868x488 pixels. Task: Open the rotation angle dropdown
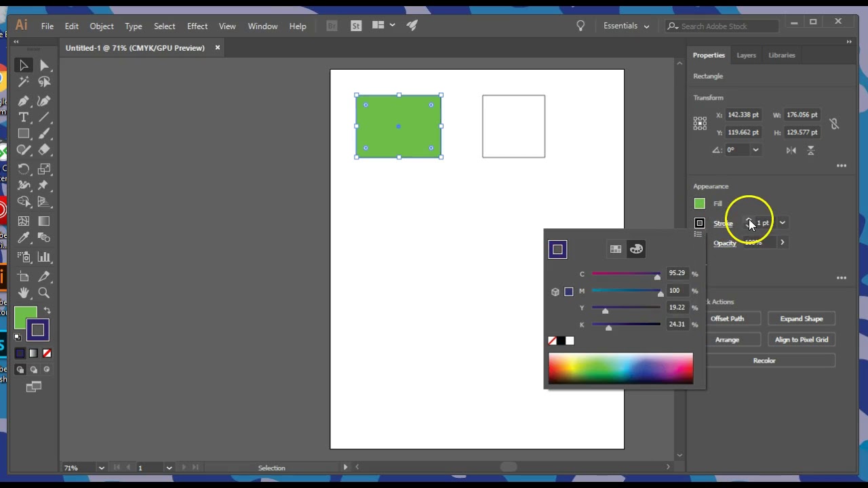[755, 150]
